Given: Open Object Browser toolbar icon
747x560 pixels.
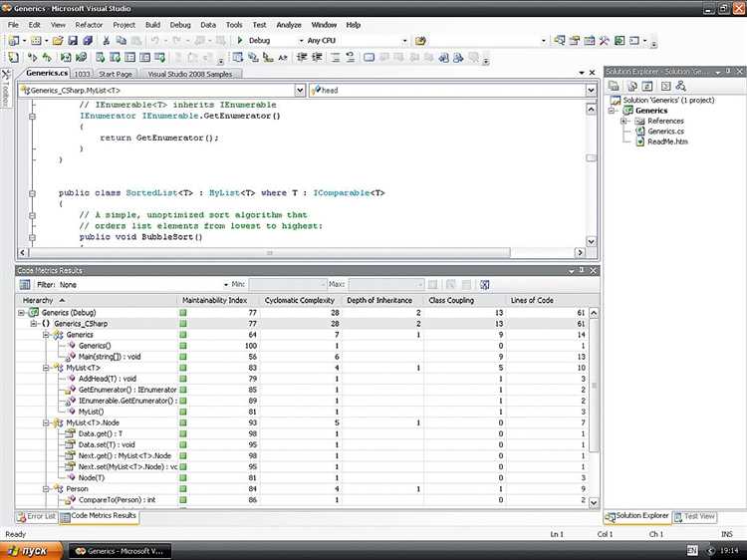Looking at the screenshot, I should tap(590, 41).
